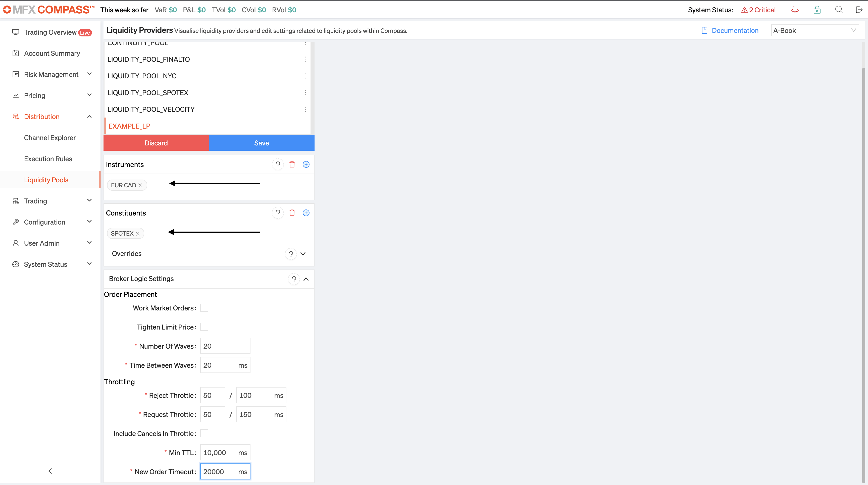Viewport: 868px width, 485px height.
Task: Show help for Overrides
Action: (x=291, y=254)
